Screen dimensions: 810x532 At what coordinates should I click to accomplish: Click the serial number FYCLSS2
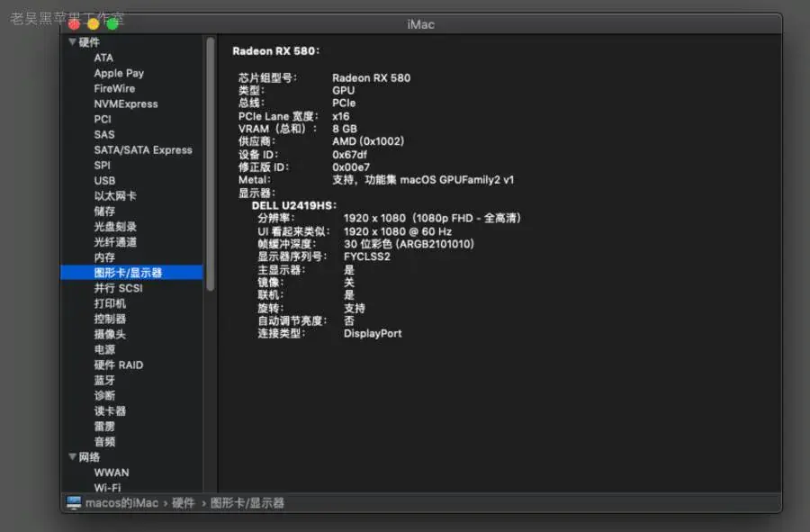coord(367,257)
